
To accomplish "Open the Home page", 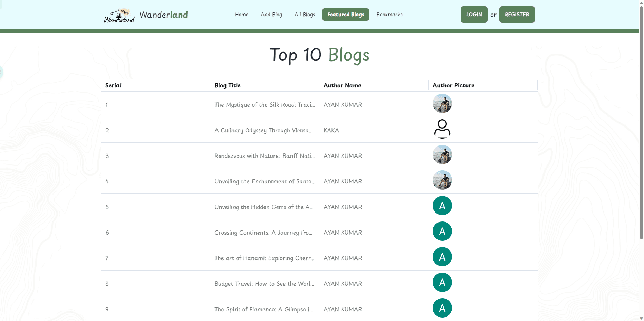I will pyautogui.click(x=241, y=15).
